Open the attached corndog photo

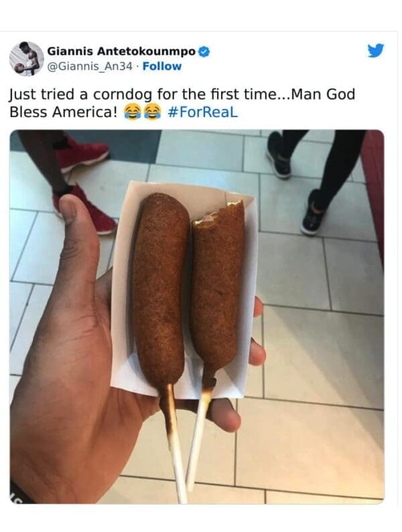tap(197, 317)
